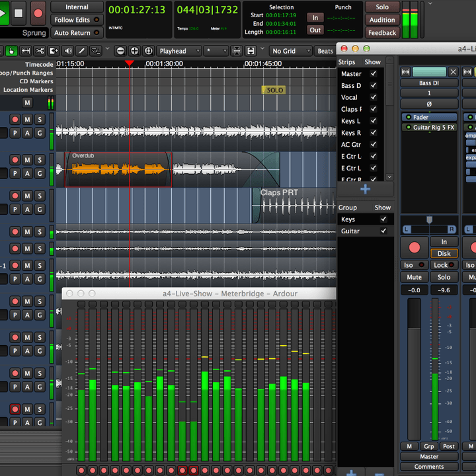Image resolution: width=476 pixels, height=476 pixels.
Task: Click the Zoom to Session icon
Action: [x=149, y=51]
